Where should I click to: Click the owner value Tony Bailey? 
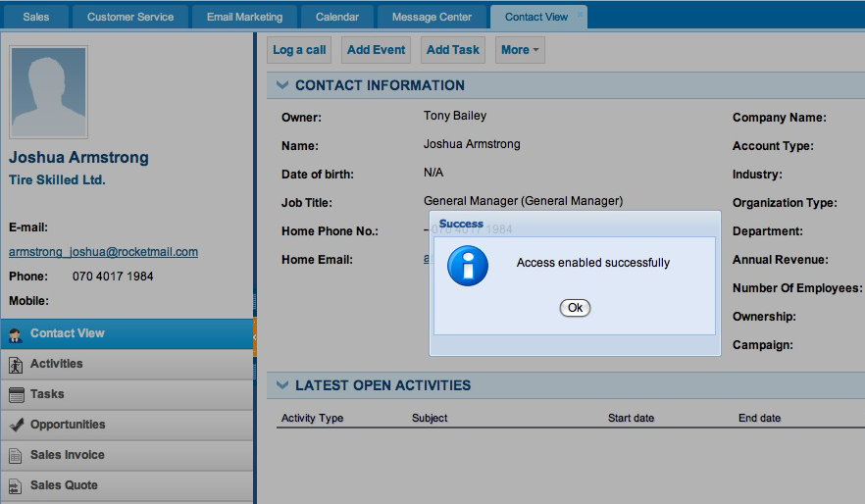tap(455, 116)
